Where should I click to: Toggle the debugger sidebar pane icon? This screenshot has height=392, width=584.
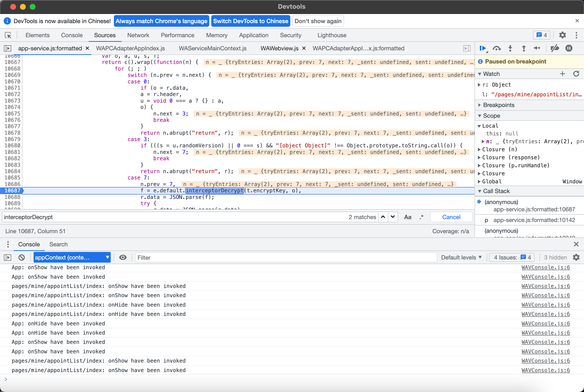point(467,48)
